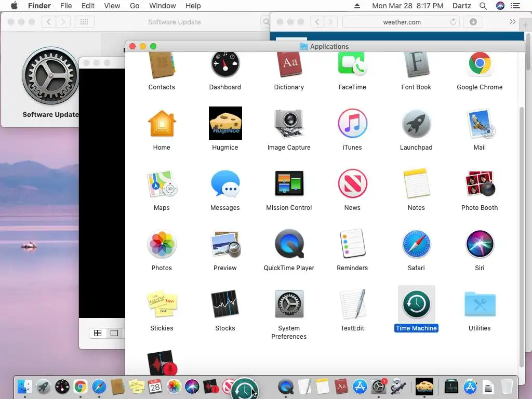Select the Maps app icon
The height and width of the screenshot is (399, 532).
162,183
